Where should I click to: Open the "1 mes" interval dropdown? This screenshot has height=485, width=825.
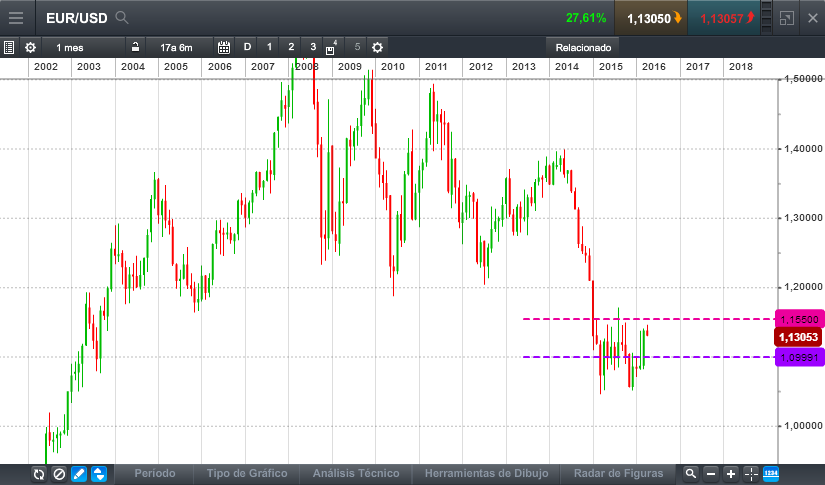(71, 47)
